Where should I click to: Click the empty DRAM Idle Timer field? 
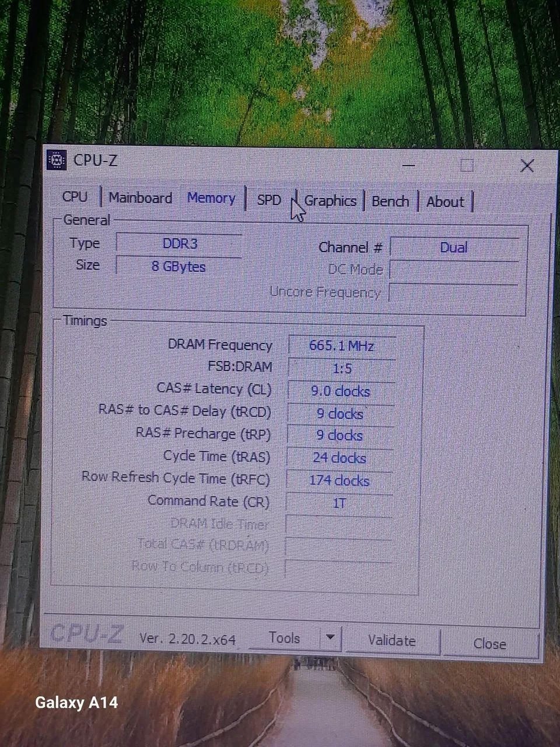click(338, 525)
